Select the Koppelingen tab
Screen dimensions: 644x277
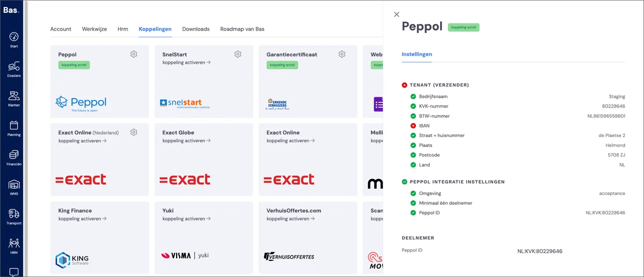(155, 29)
